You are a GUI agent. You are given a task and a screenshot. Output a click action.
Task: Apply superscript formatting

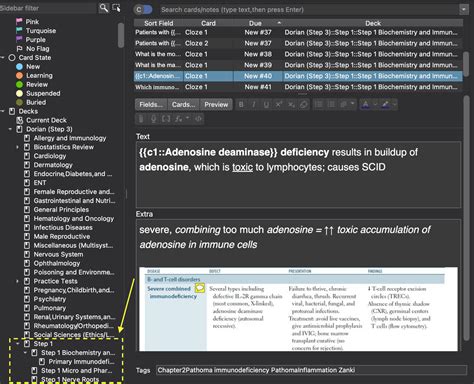279,105
